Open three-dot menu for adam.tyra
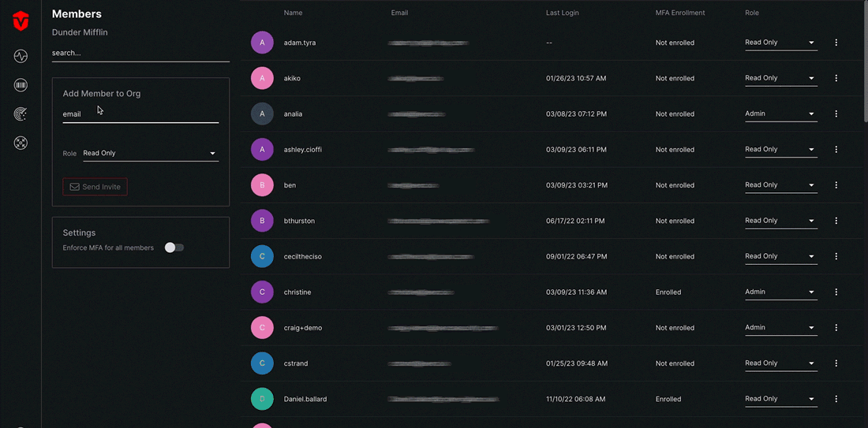Viewport: 868px width, 428px height. point(836,43)
